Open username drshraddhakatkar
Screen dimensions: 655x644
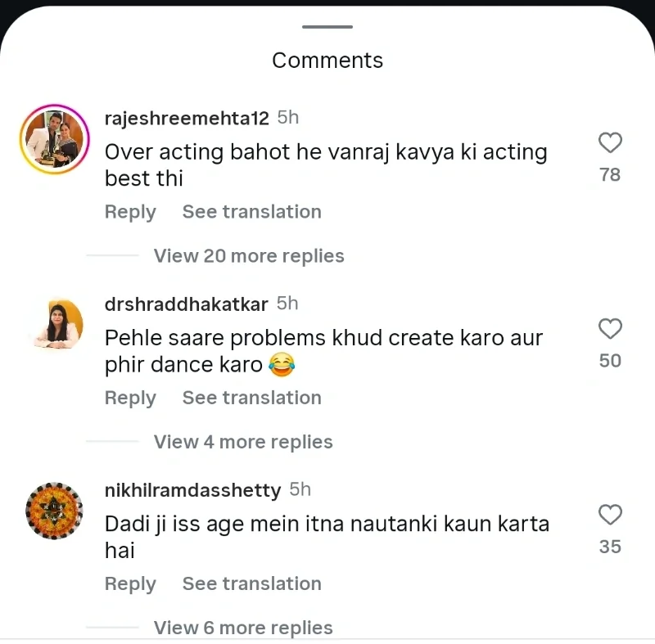[x=187, y=304]
